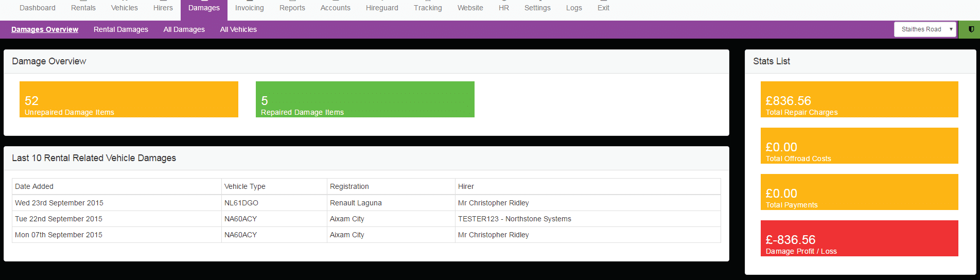Open the Staithes Road location dropdown
980x280 pixels.
click(x=925, y=29)
